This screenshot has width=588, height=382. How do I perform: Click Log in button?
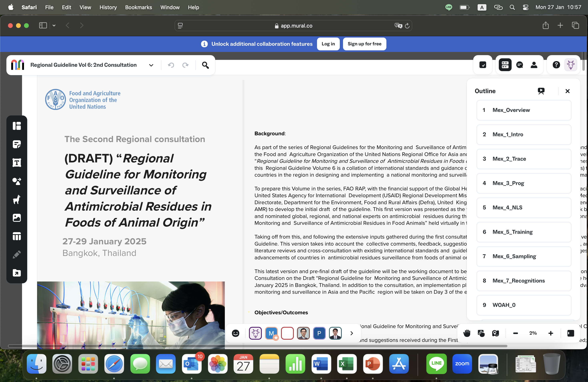328,44
